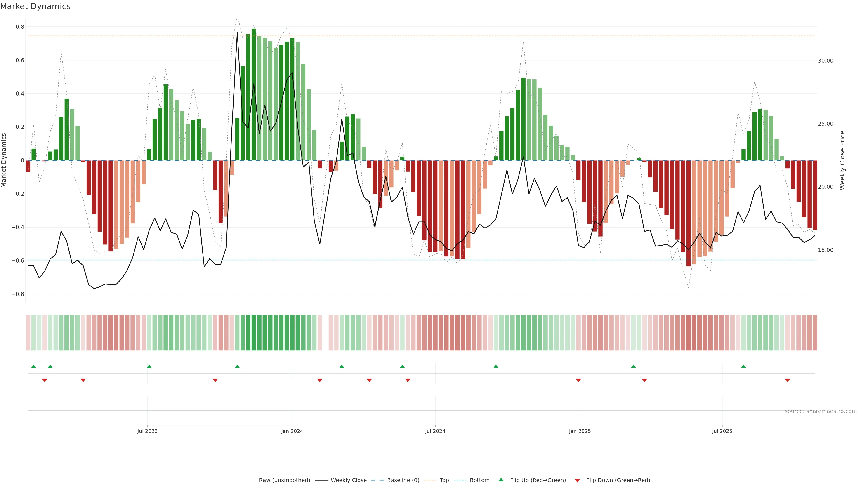Click the red flip-down triangle after Jan 2024
Image resolution: width=868 pixels, height=488 pixels.
click(x=320, y=380)
